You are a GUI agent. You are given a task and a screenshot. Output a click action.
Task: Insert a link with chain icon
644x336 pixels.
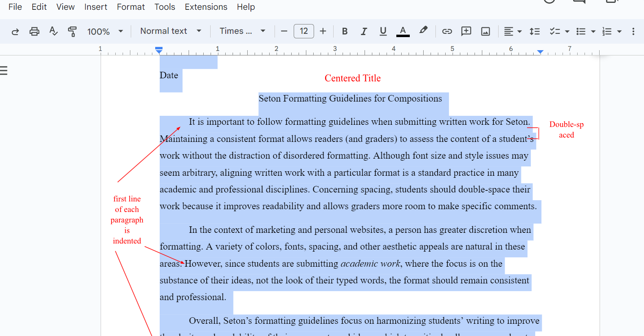[x=447, y=31]
